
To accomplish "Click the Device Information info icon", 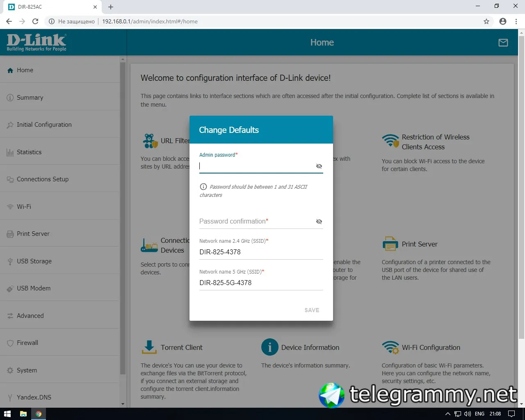I will (x=269, y=347).
